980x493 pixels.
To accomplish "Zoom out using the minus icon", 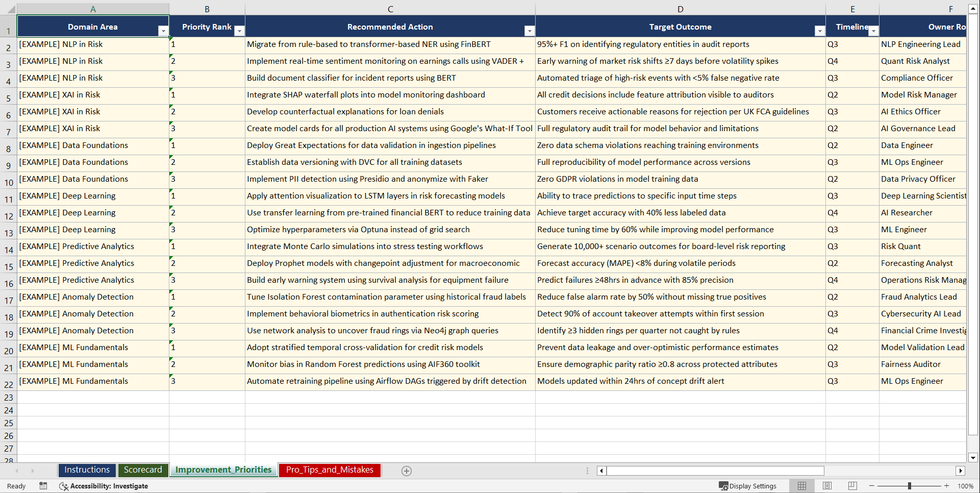I will coord(872,486).
